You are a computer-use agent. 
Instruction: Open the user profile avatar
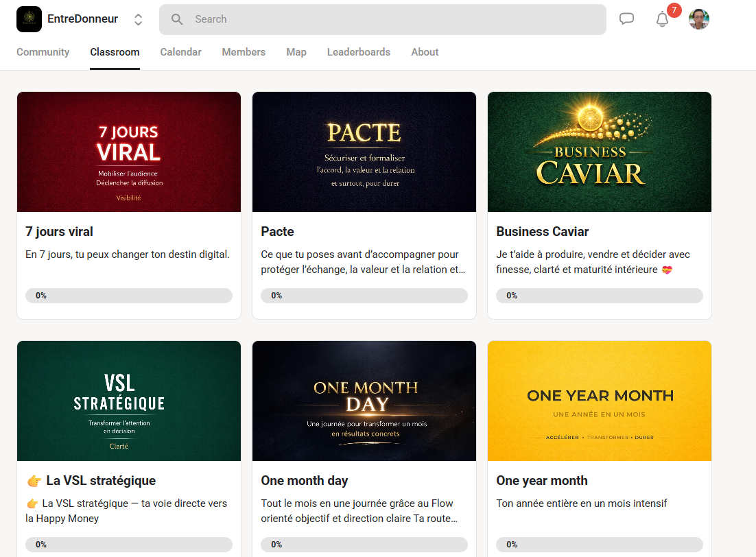pos(698,19)
